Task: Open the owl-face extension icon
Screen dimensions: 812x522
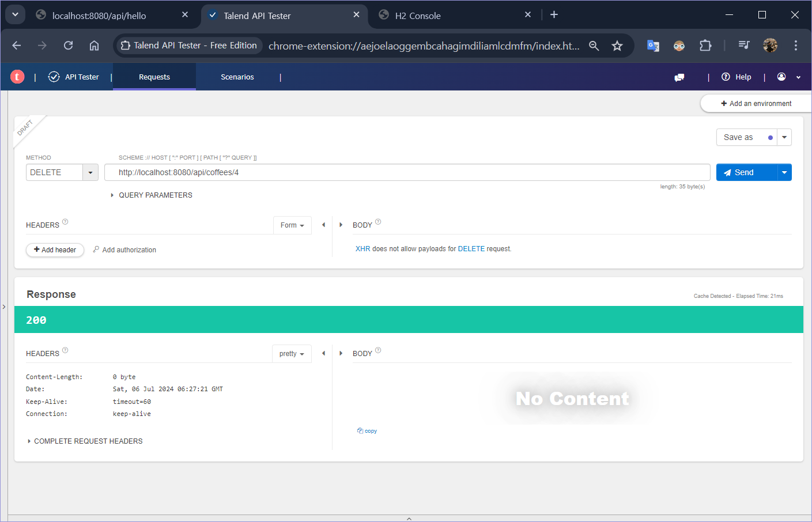Action: (679, 46)
